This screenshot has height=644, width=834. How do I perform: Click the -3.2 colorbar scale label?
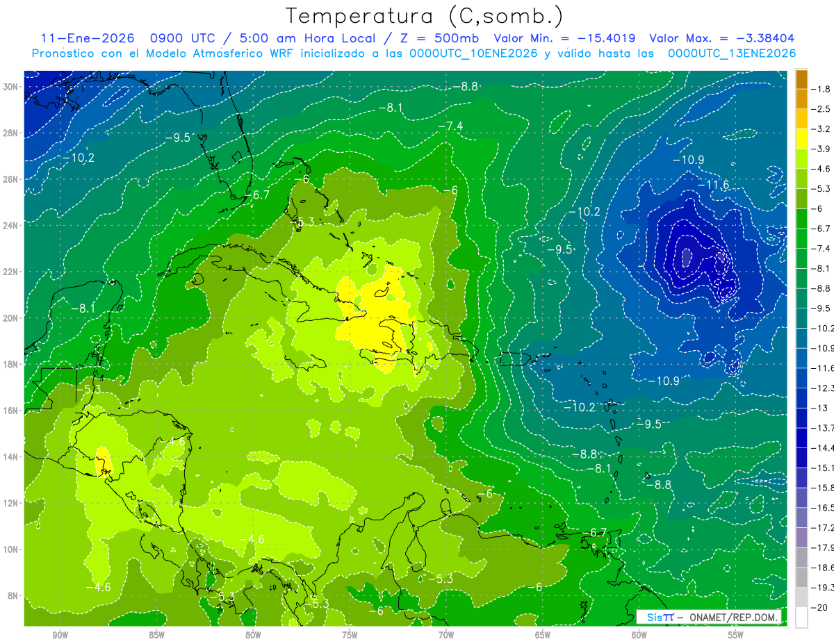click(821, 129)
